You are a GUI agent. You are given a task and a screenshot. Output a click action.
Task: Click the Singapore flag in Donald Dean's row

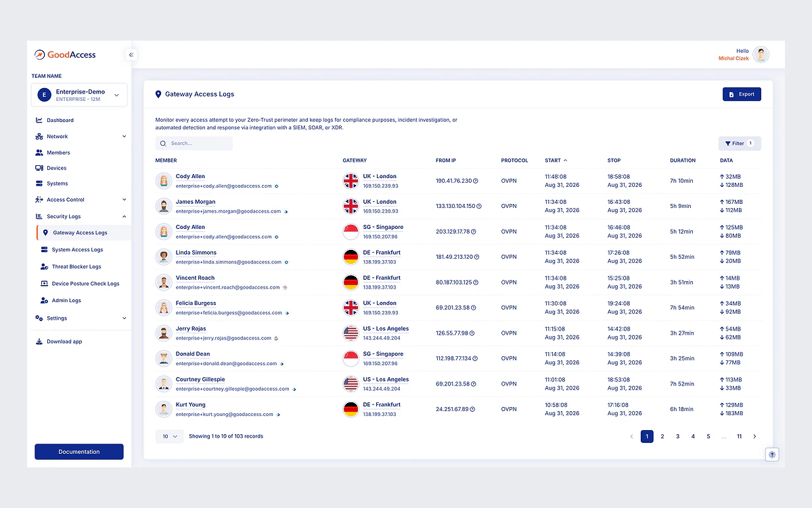[351, 358]
